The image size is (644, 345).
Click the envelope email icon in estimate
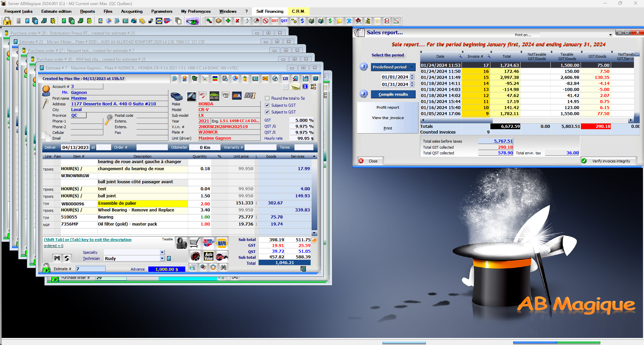265,79
